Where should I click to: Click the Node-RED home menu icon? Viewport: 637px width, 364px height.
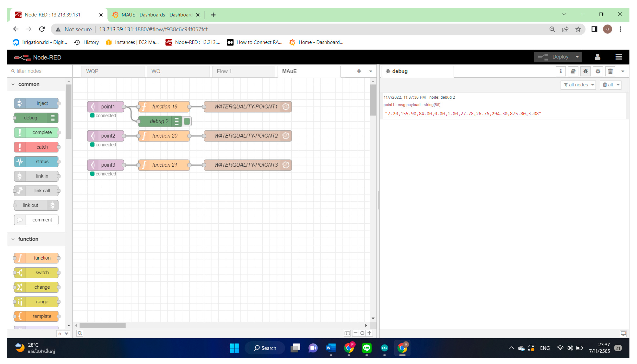pyautogui.click(x=619, y=57)
